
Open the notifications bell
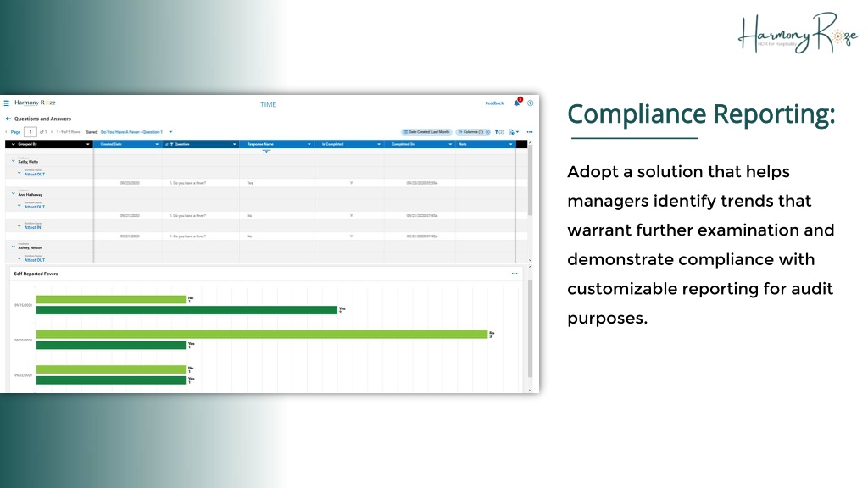coord(517,103)
